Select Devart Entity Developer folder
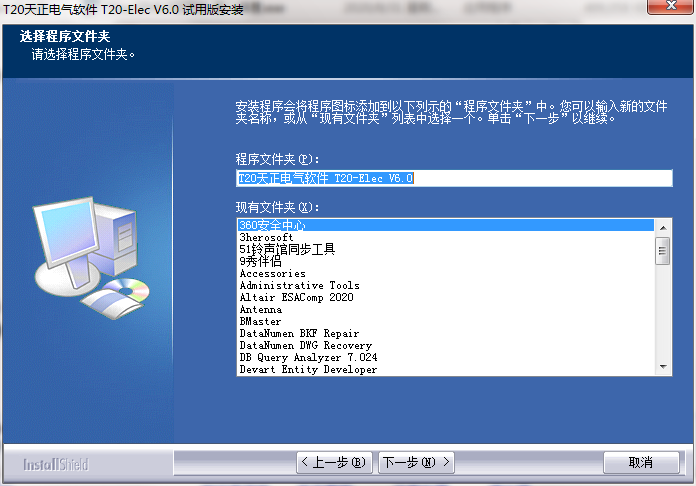Screen dimensions: 696x486 [445, 369]
